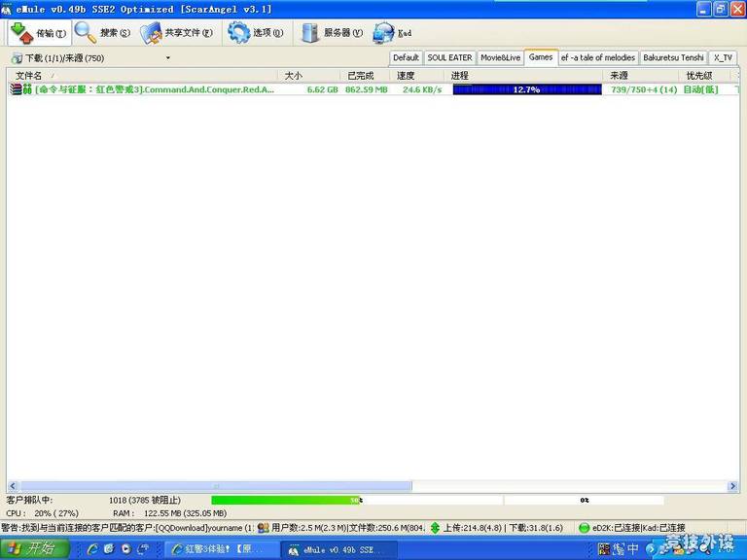Switch to Bakuretsu Tenshi category tab
Screen dimensions: 747x560
[x=673, y=57]
